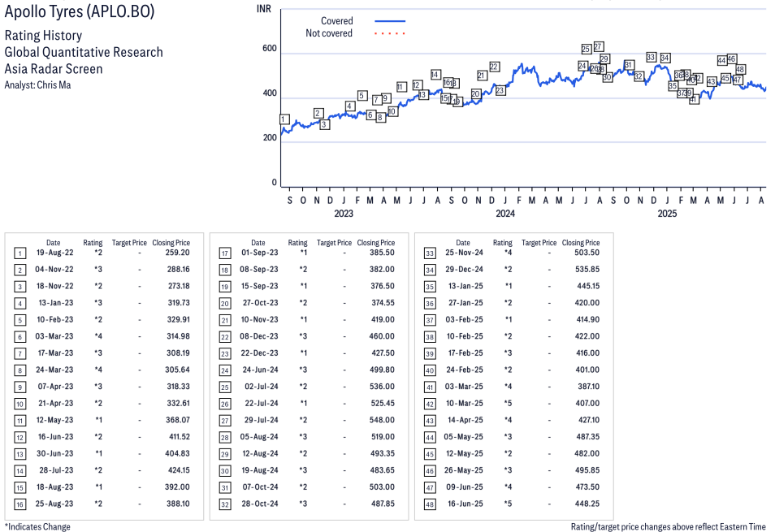This screenshot has height=532, width=775.
Task: Click chart marker 43 on the price chart
Action: coord(712,81)
